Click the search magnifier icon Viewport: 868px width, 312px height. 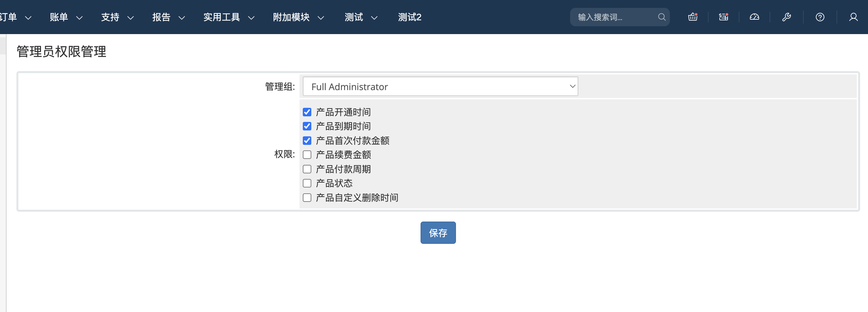[661, 17]
